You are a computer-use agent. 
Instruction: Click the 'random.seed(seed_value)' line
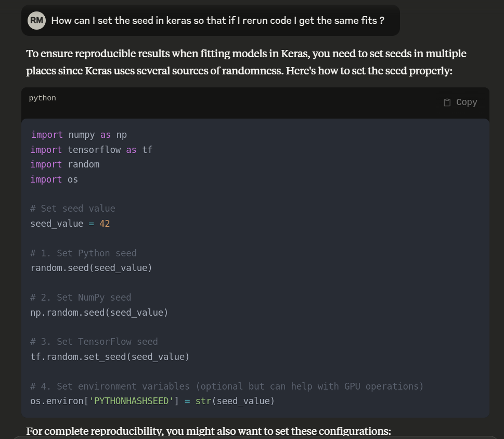[x=91, y=268]
